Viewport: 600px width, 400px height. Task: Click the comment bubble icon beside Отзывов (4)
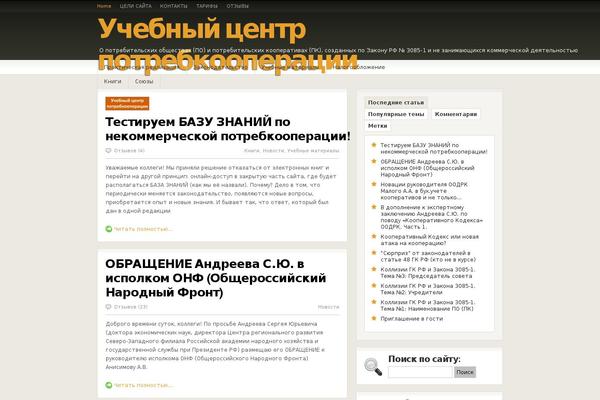coord(108,151)
